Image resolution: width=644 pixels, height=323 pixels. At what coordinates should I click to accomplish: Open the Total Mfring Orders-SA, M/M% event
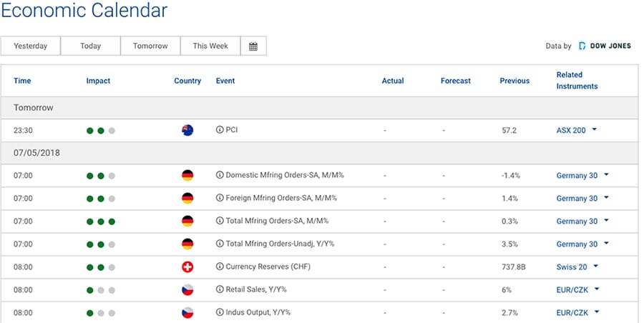coord(277,221)
